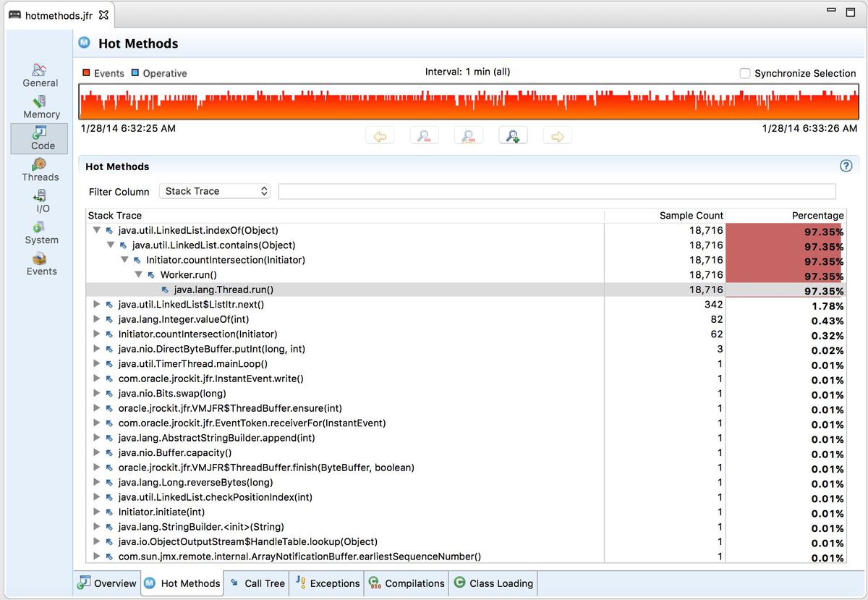Click the method icon beside java.util.LinkedList.indexOf(Object)
The image size is (868, 600).
(109, 230)
